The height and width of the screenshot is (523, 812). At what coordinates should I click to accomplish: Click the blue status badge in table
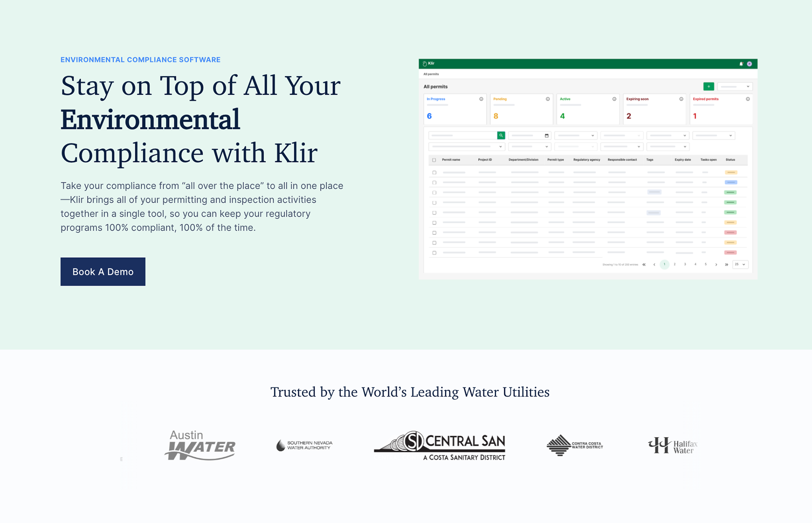731,182
